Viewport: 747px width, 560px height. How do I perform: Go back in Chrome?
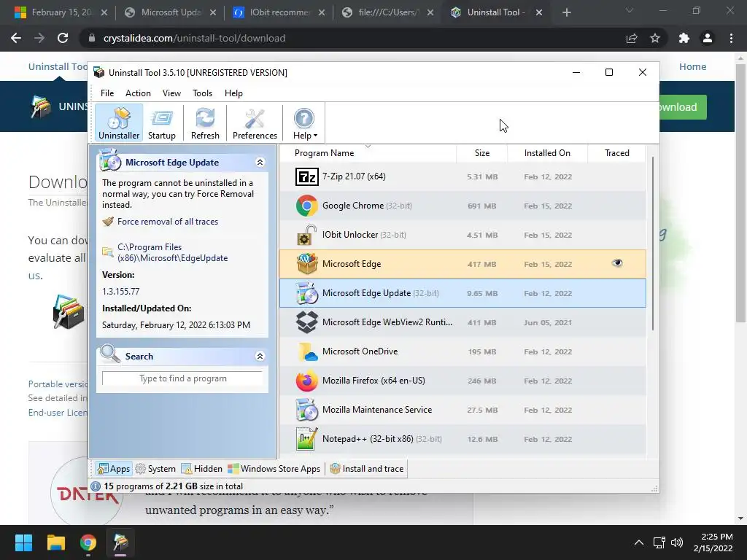16,38
